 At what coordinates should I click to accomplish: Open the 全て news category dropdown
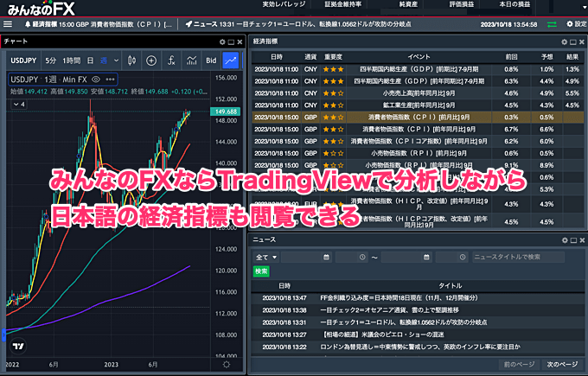click(x=265, y=258)
